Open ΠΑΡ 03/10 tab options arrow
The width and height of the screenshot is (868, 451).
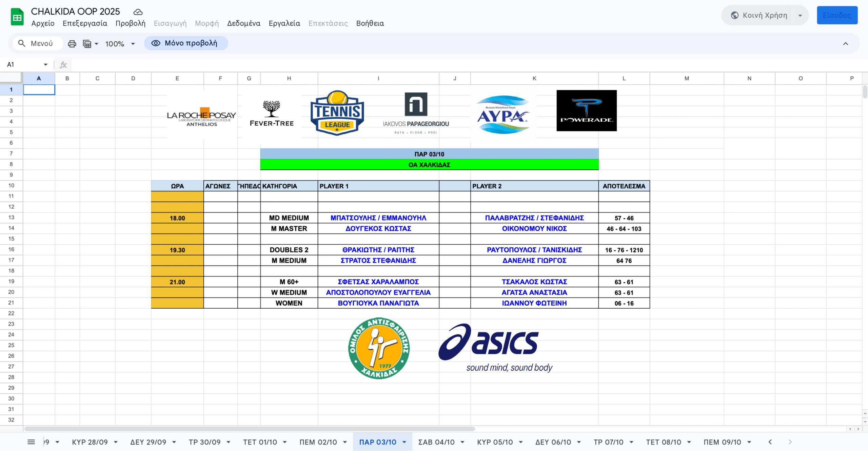tap(404, 442)
